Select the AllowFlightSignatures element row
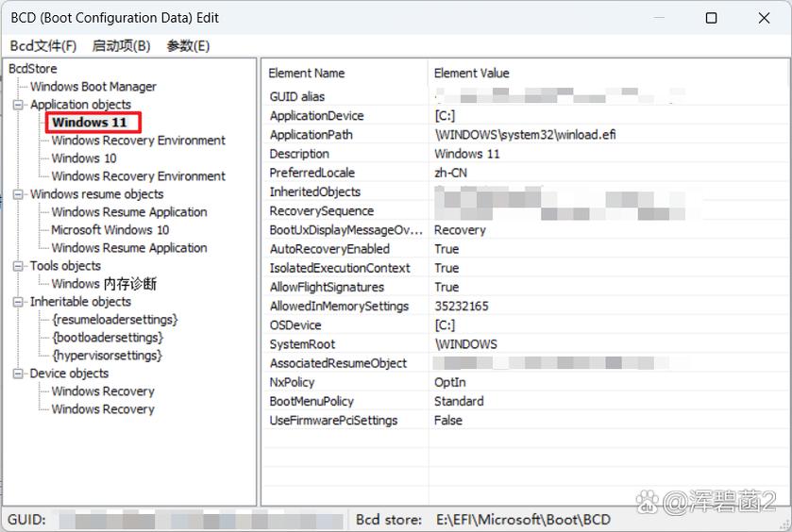792x532 pixels. [x=525, y=287]
